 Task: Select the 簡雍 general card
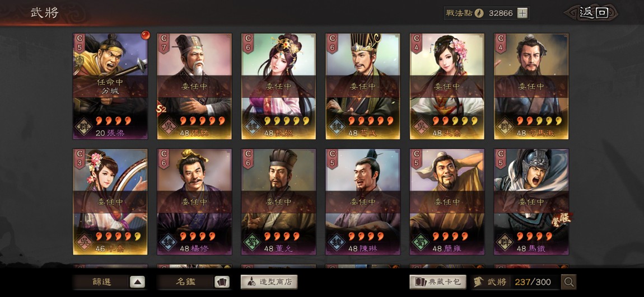[447, 202]
